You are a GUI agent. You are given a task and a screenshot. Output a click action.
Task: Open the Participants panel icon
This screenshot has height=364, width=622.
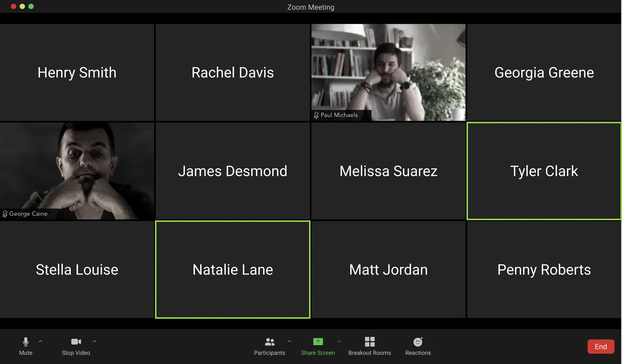pyautogui.click(x=270, y=342)
